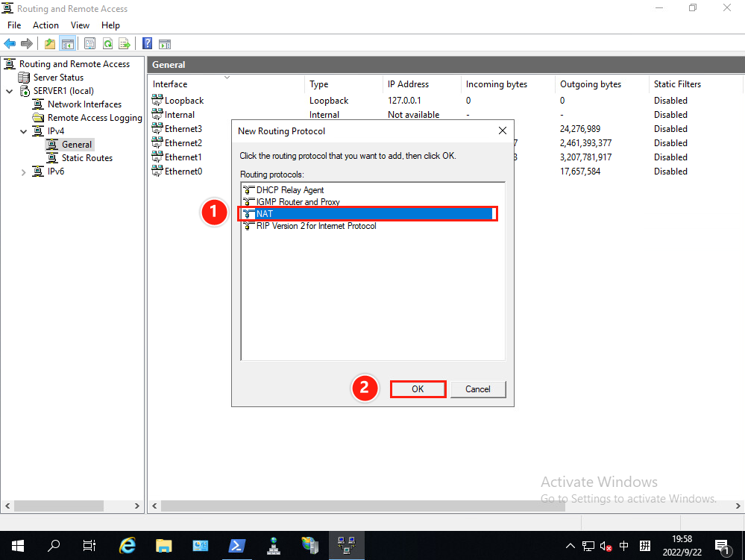Open the View menu
This screenshot has width=745, height=560.
[x=80, y=25]
